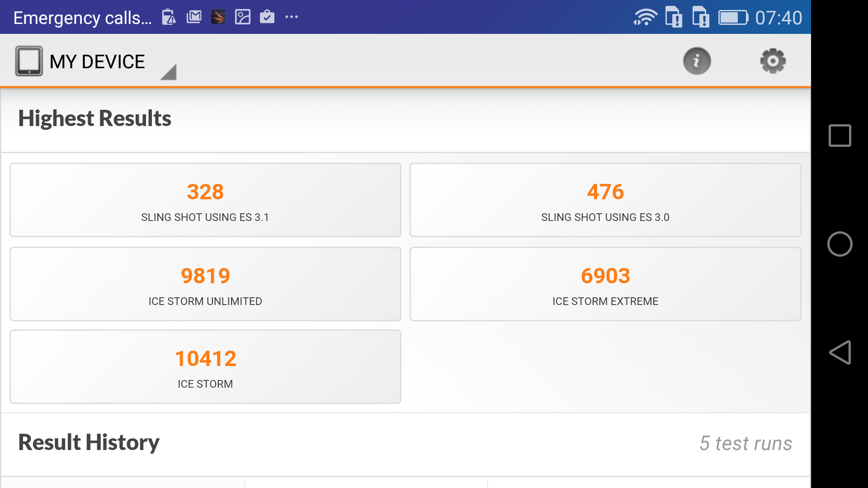The height and width of the screenshot is (488, 868).
Task: Open Sling Shot ES 3.0 result 476
Action: coord(605,200)
